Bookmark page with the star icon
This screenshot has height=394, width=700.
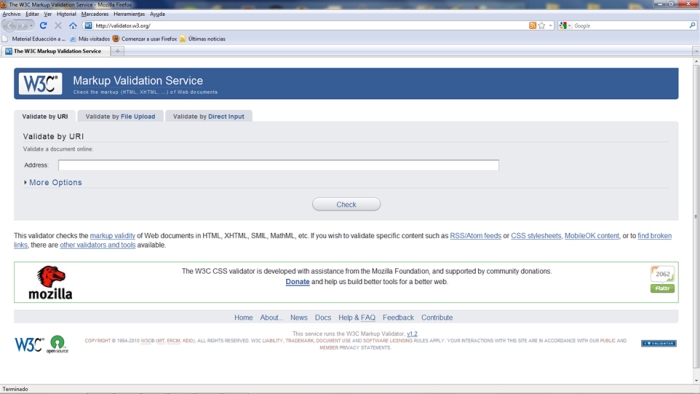(542, 25)
